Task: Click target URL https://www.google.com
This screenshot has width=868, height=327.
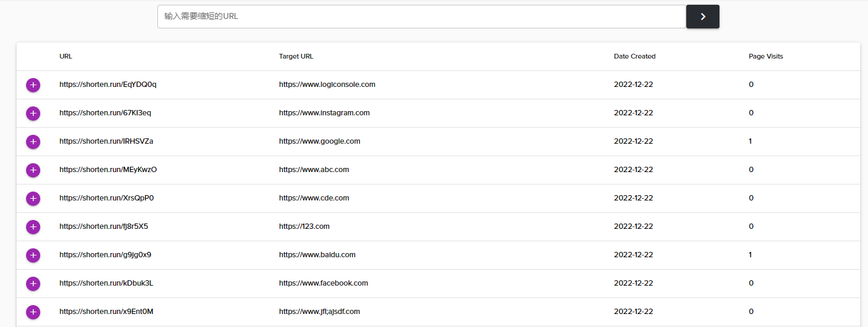Action: coord(320,141)
